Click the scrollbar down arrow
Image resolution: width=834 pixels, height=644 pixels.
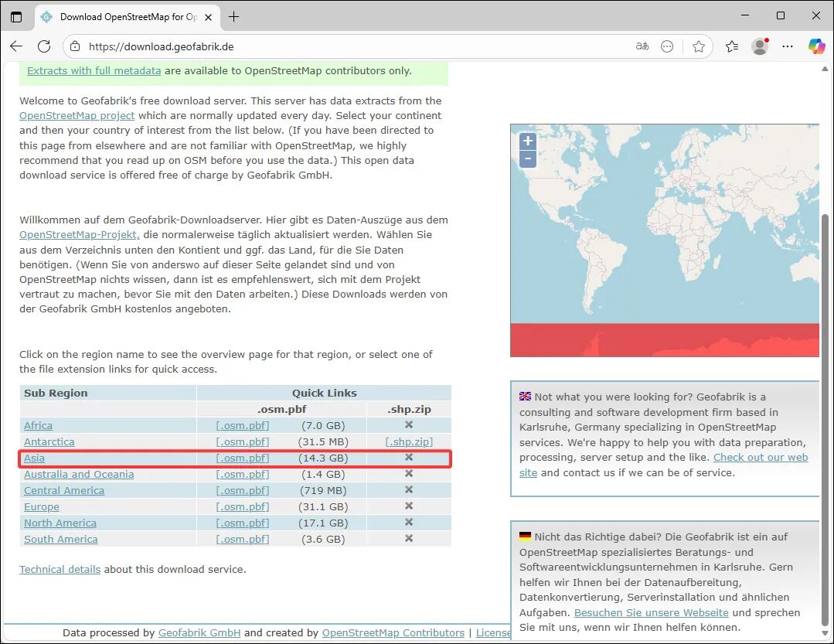[825, 633]
